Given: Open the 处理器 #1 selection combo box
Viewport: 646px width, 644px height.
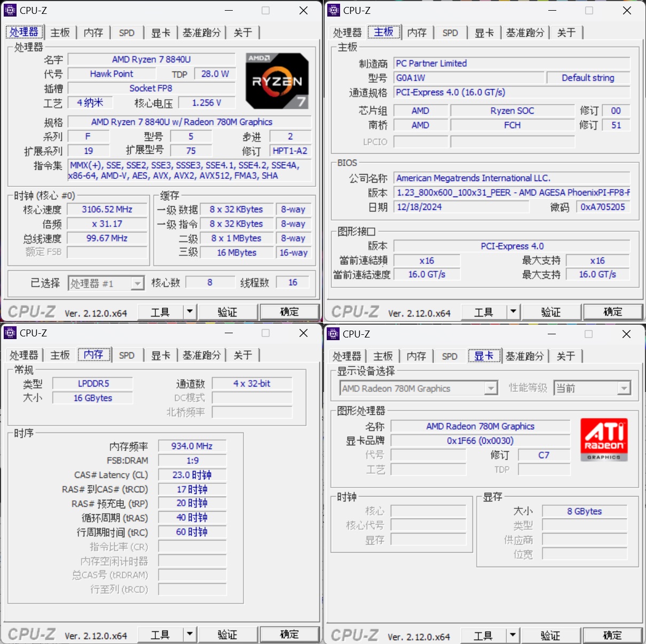Looking at the screenshot, I should pyautogui.click(x=106, y=283).
